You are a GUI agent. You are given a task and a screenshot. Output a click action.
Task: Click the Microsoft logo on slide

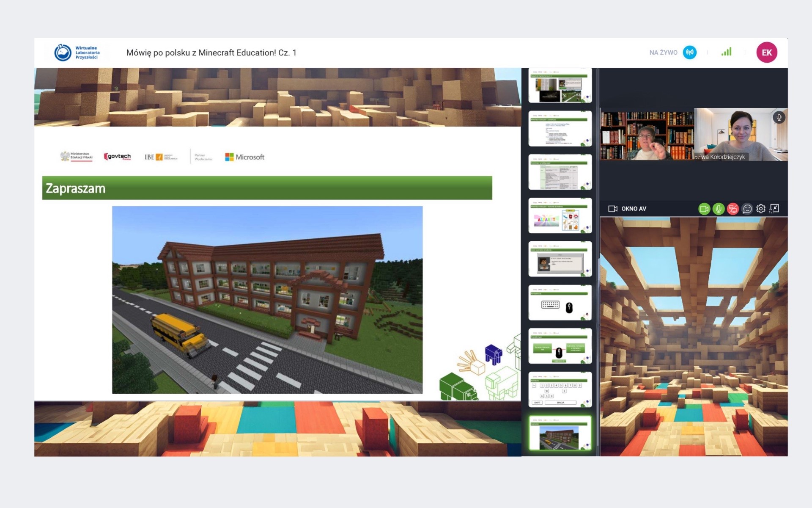(x=244, y=157)
